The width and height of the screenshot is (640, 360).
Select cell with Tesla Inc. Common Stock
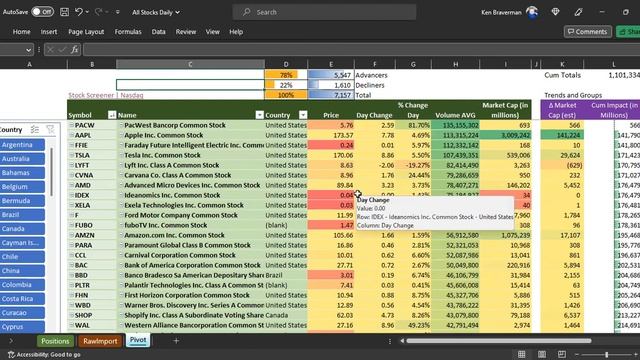coord(191,155)
